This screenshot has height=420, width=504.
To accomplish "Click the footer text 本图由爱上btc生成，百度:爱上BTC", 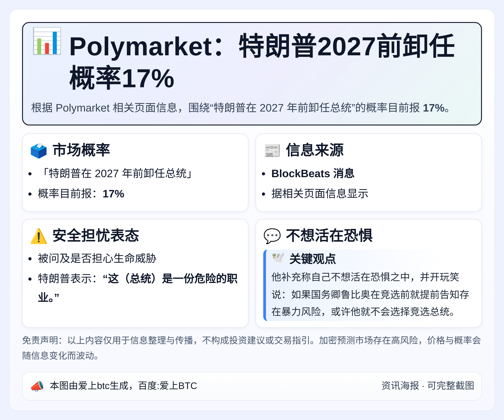I will pyautogui.click(x=123, y=386).
